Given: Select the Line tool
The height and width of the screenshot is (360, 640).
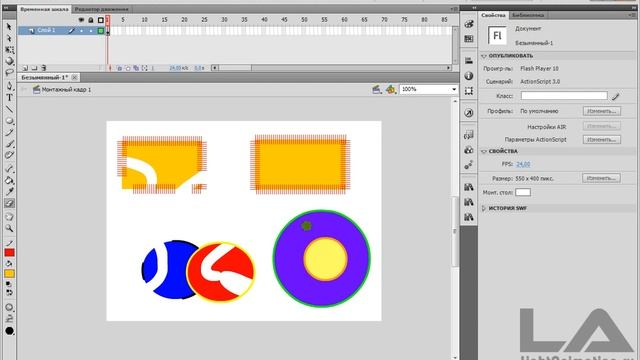Looking at the screenshot, I should pos(9,109).
